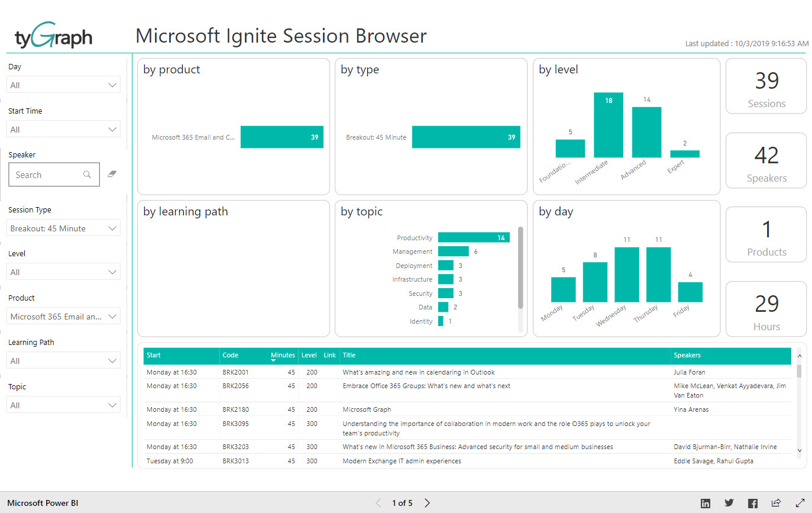Select Productivity bar in by topic

(x=474, y=237)
